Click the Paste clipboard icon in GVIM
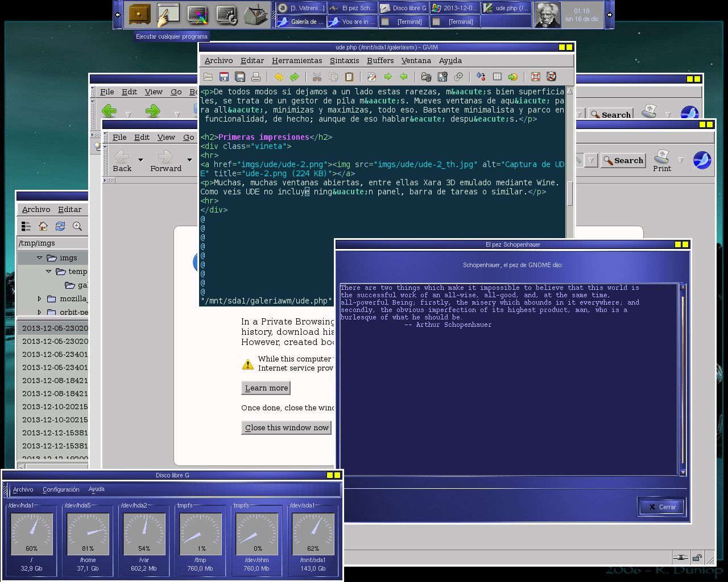This screenshot has height=582, width=728. [349, 77]
